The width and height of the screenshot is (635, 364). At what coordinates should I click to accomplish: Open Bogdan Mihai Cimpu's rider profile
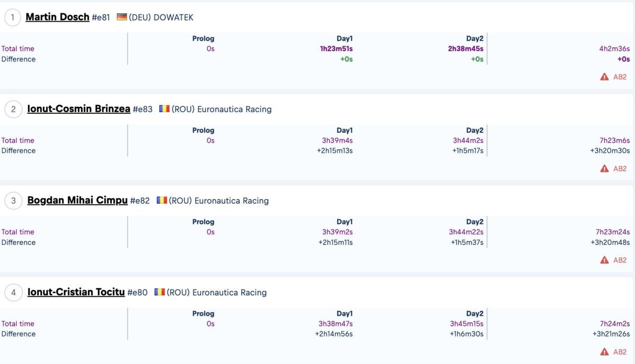pyautogui.click(x=77, y=201)
